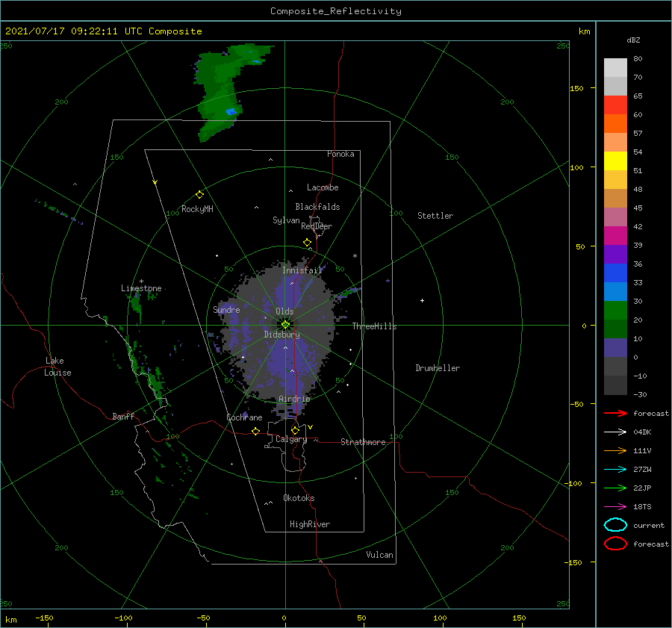This screenshot has height=628, width=672.
Task: Click the yellow diamond marker below Cochrane
Action: pyautogui.click(x=255, y=431)
